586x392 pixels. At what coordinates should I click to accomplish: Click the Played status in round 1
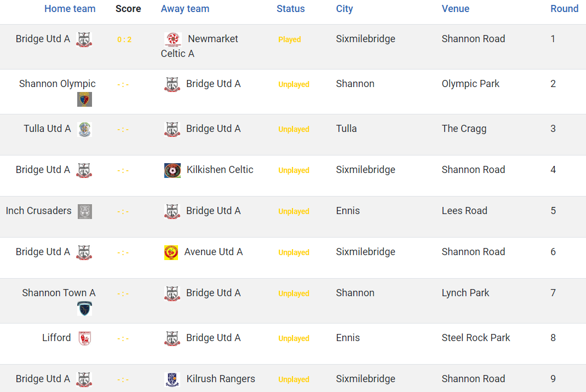point(290,39)
